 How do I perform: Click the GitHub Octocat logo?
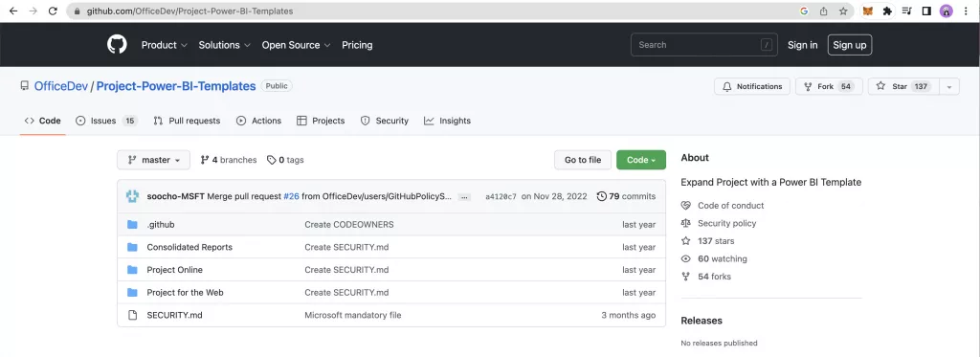(x=117, y=45)
